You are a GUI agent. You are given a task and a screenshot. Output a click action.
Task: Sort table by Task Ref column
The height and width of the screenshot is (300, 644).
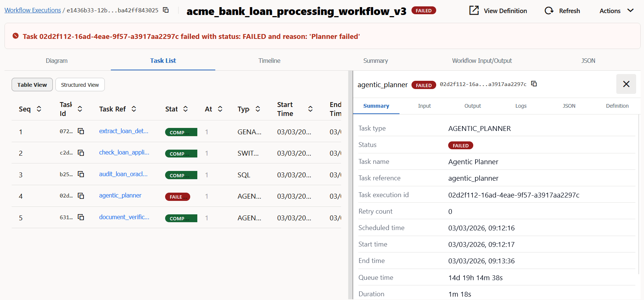(134, 109)
